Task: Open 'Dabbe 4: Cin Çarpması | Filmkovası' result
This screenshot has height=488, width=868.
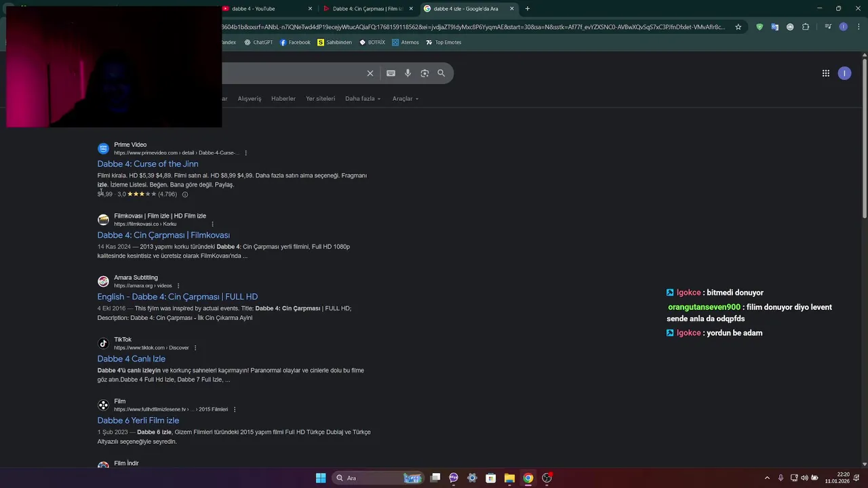Action: [163, 235]
